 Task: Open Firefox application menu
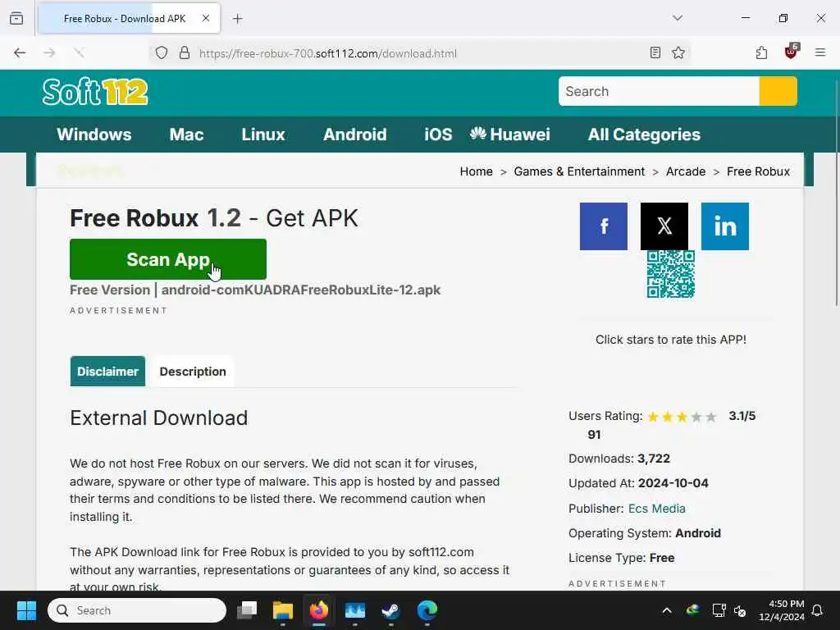click(820, 52)
